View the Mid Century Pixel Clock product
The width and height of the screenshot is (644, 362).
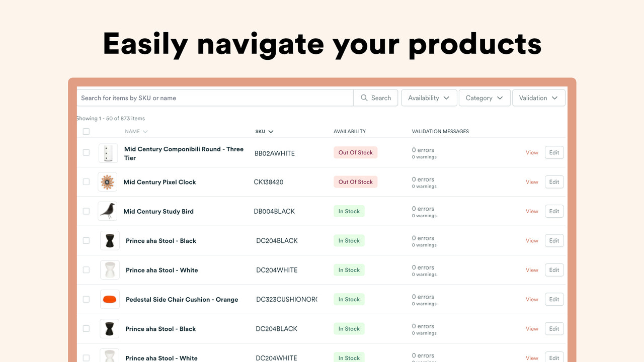pyautogui.click(x=531, y=182)
